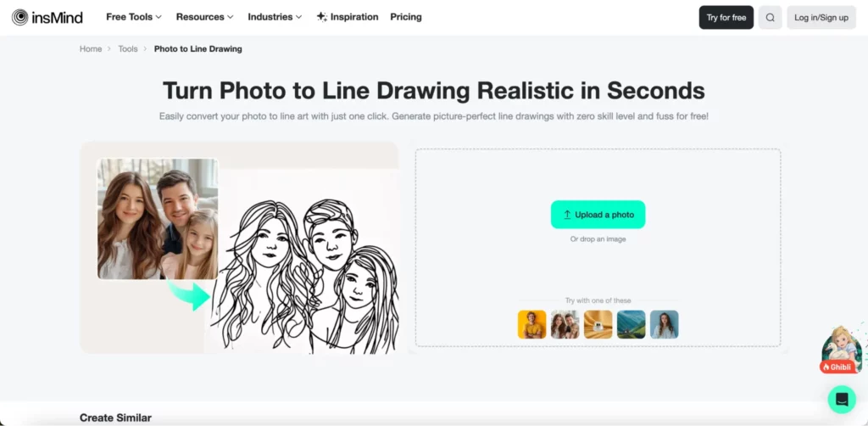Screen dimensions: 868x426
Task: Pick the woman on blue background sample
Action: tap(664, 324)
